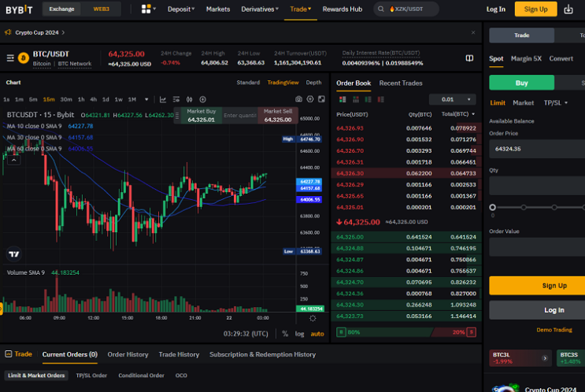The image size is (585, 392).
Task: Select Standard chart view
Action: coord(248,83)
